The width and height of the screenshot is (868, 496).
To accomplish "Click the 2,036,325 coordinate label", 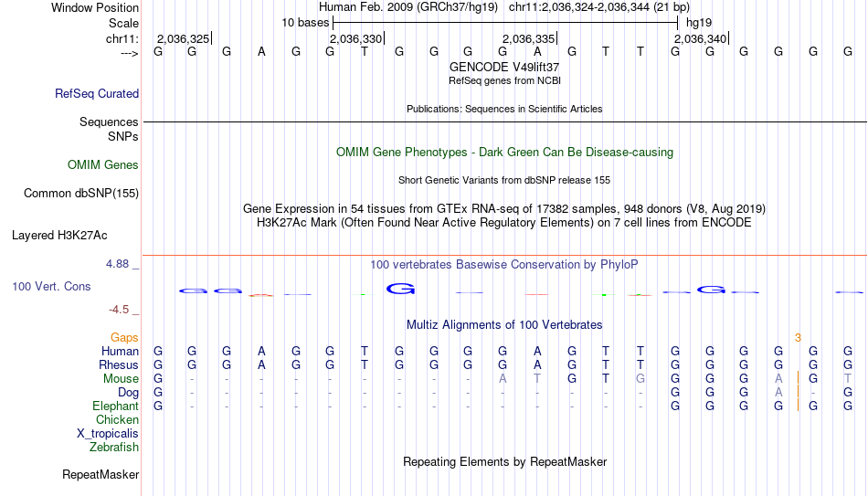I will pos(184,38).
